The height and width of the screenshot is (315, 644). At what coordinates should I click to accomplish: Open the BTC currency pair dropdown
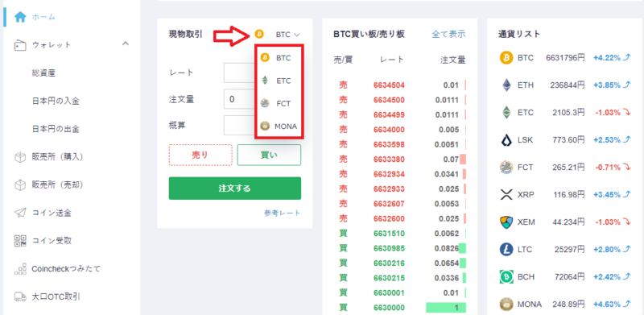288,35
